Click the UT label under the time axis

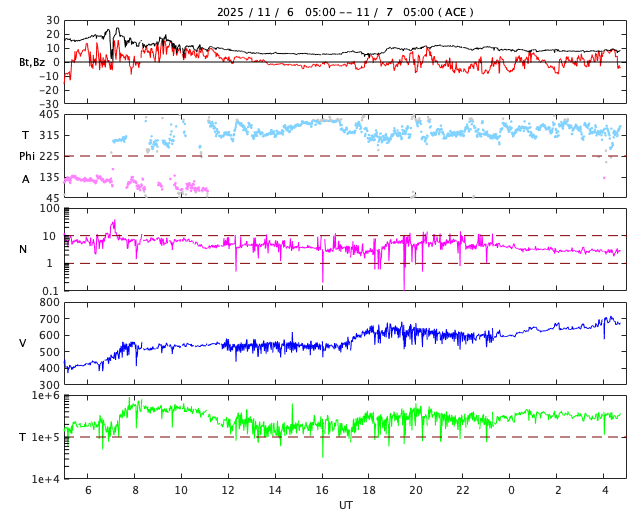point(345,505)
